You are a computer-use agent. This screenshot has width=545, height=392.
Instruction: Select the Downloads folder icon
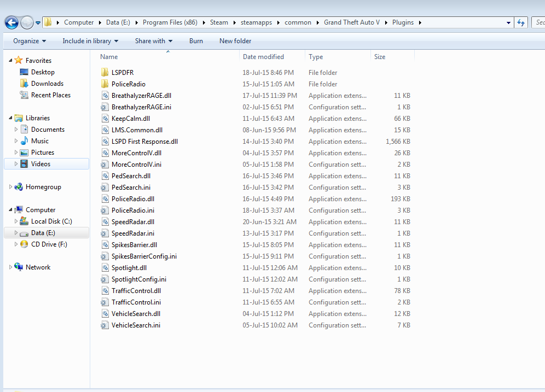(x=24, y=83)
